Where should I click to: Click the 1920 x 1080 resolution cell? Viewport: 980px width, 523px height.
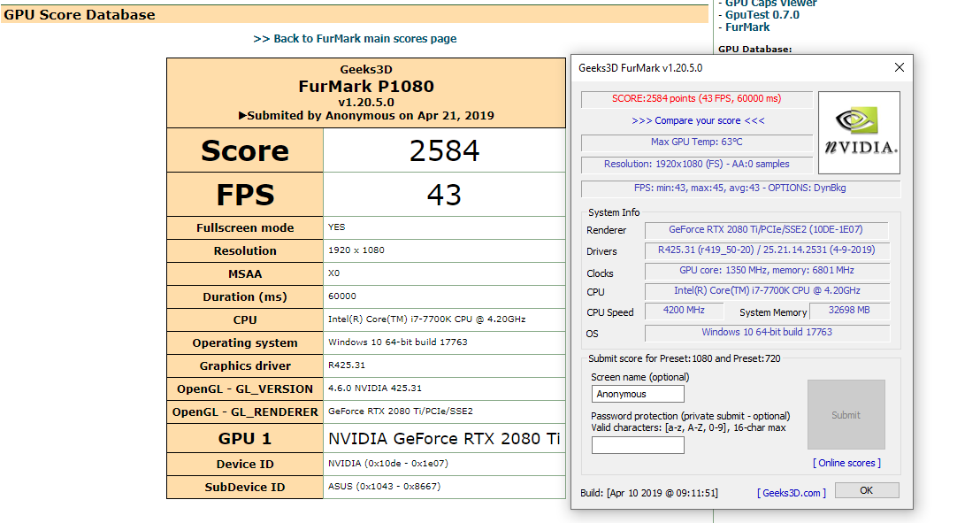click(444, 250)
